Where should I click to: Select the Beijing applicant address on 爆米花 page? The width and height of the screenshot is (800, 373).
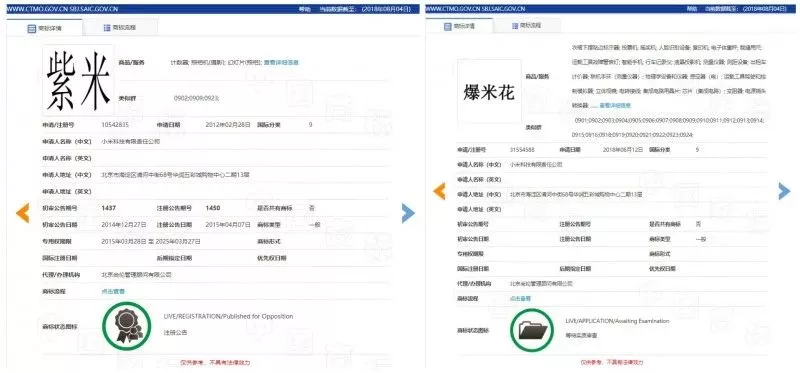pyautogui.click(x=576, y=194)
